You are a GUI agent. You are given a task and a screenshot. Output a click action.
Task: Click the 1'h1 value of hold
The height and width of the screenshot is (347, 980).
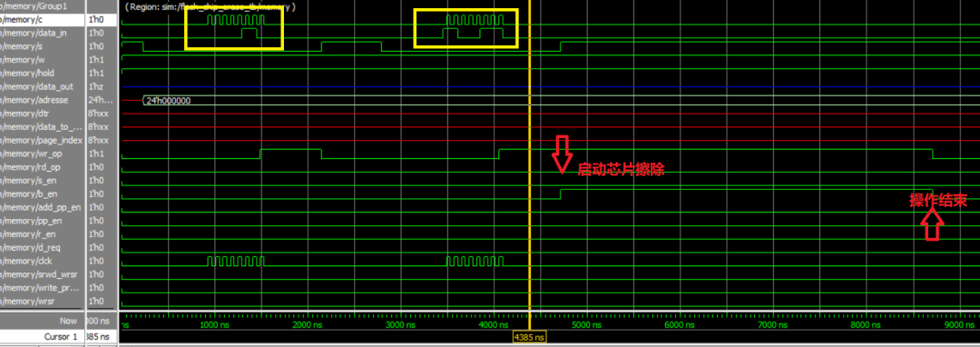[95, 73]
